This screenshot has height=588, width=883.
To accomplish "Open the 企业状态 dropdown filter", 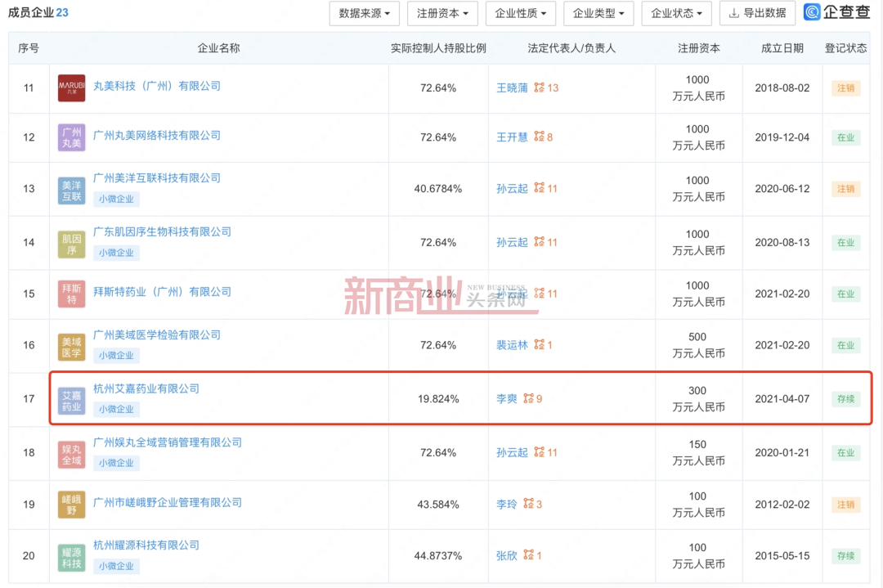I will coord(676,14).
